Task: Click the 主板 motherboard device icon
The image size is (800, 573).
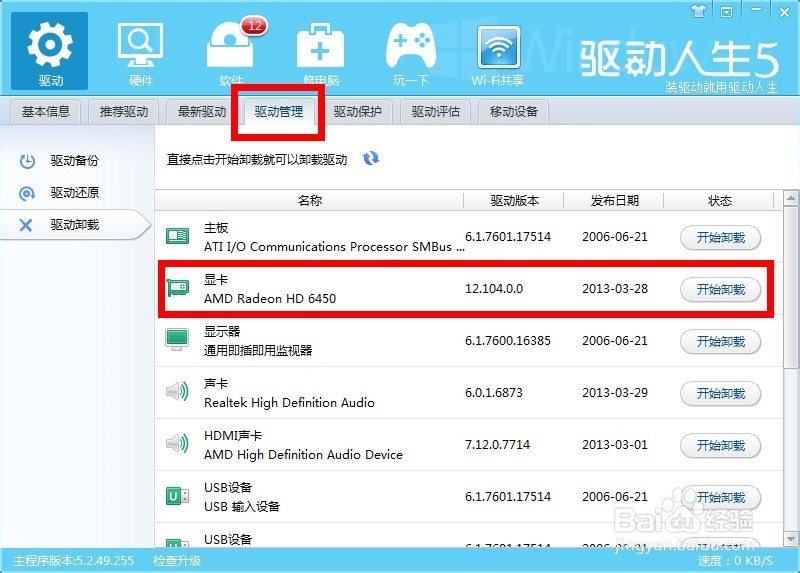Action: (178, 236)
